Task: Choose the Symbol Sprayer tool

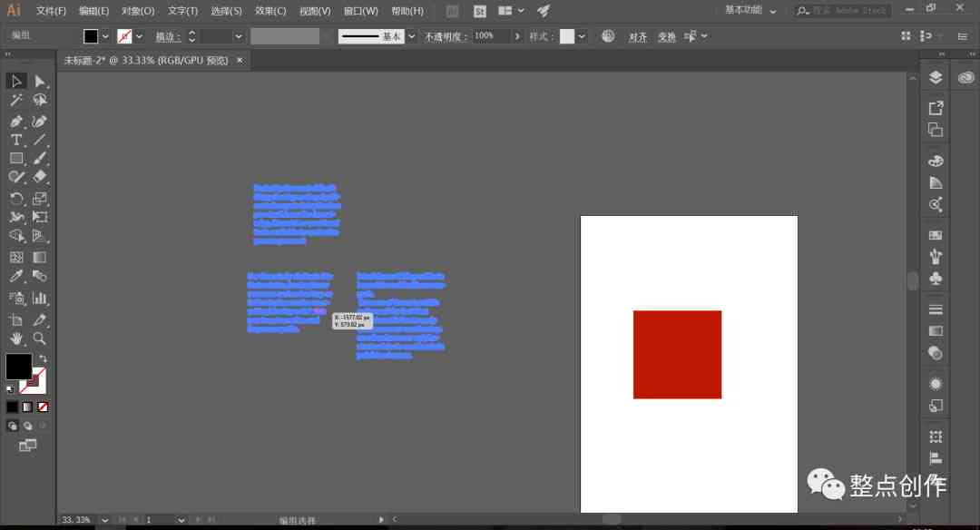Action: tap(16, 298)
